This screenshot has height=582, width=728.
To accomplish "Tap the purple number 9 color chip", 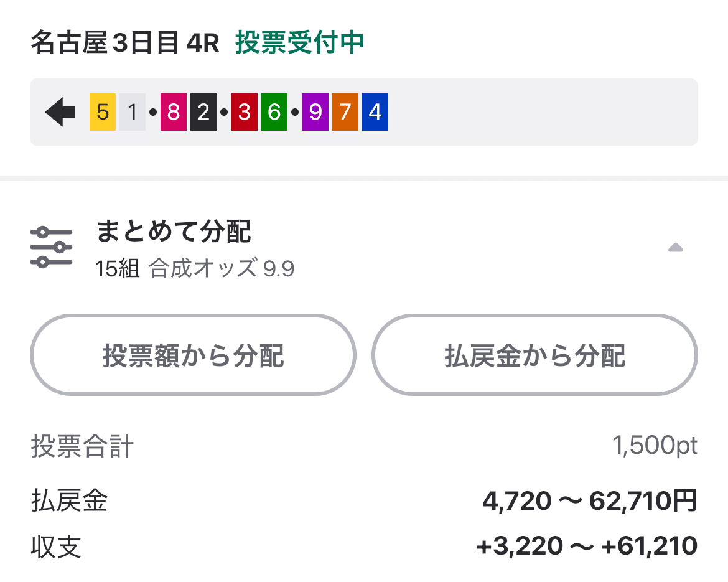I will pos(316,112).
